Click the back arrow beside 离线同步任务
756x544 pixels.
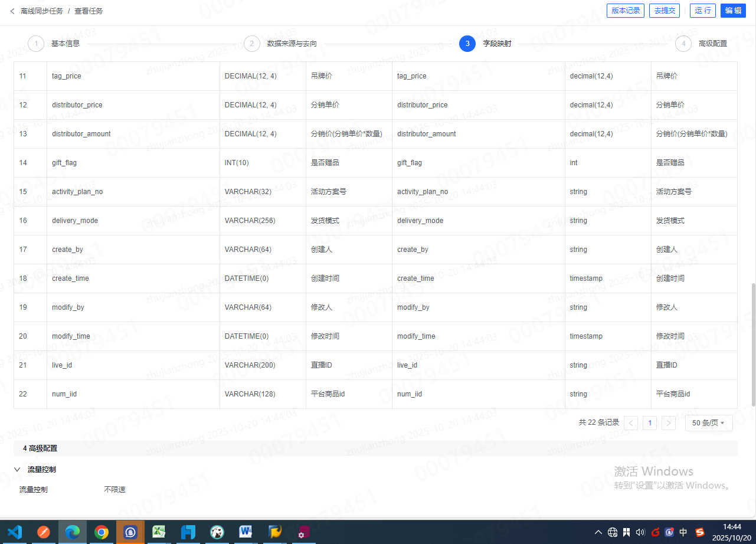[x=12, y=11]
